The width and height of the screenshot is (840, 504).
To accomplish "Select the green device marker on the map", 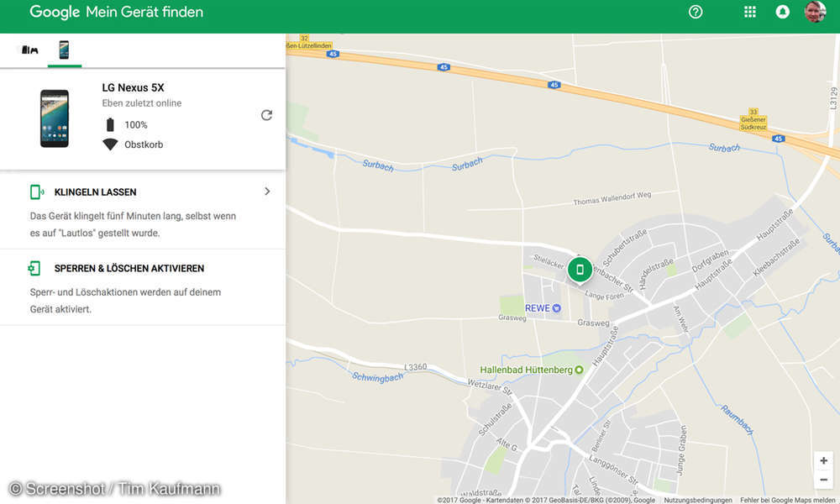I will (x=580, y=270).
